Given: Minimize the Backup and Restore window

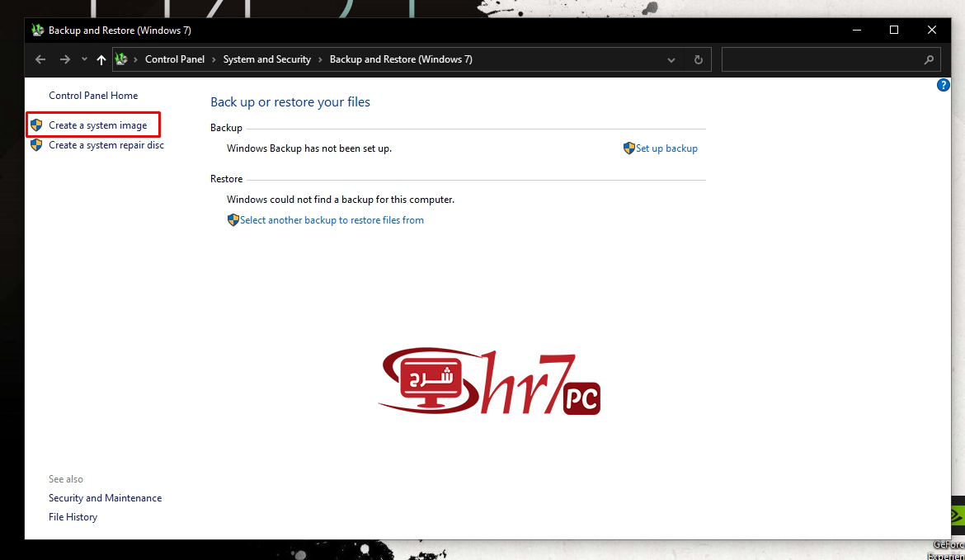Looking at the screenshot, I should click(x=857, y=31).
